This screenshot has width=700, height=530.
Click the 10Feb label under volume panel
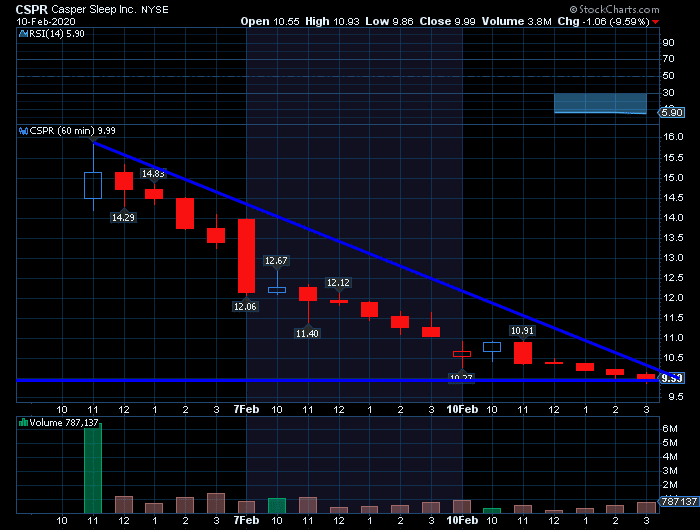462,520
